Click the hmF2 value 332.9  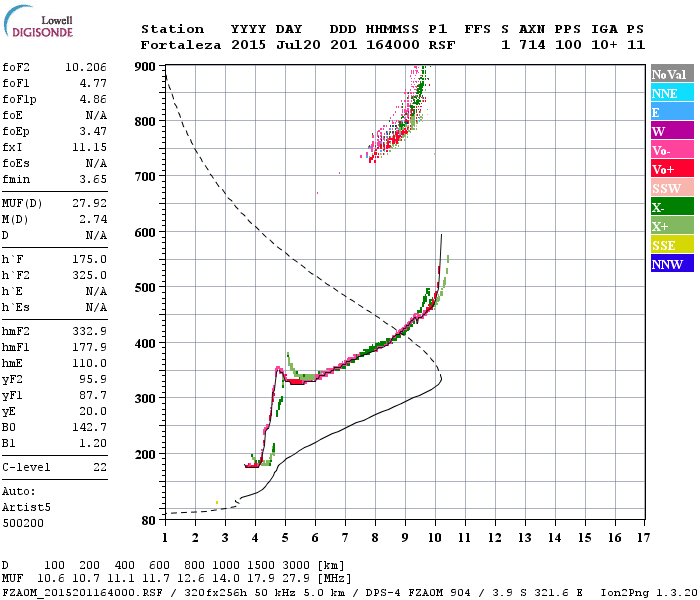tap(90, 332)
